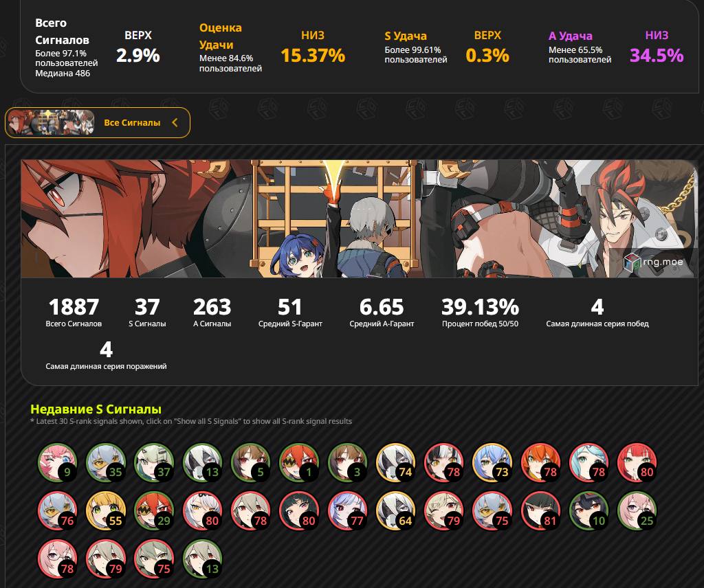Click the S-signal icon showing pity 35

[106, 462]
